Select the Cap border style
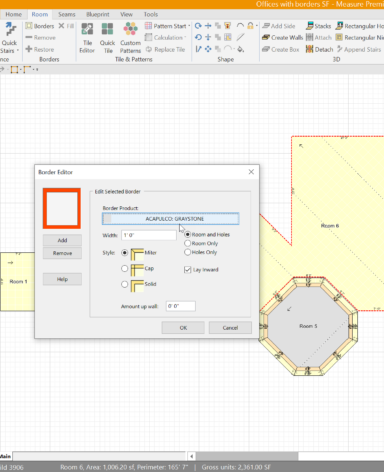The height and width of the screenshot is (474, 384). click(125, 268)
